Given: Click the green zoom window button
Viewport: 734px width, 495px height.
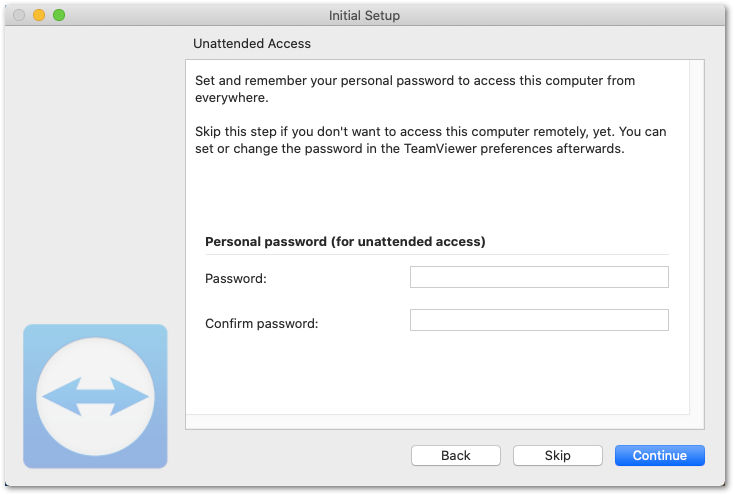Looking at the screenshot, I should (59, 15).
